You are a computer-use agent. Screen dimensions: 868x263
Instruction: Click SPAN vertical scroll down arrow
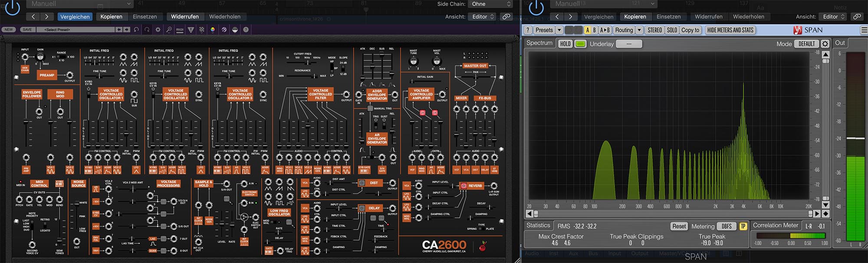[825, 205]
